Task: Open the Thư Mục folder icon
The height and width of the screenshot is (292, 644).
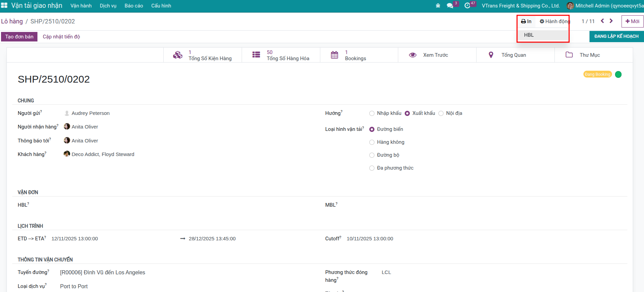Action: click(569, 55)
